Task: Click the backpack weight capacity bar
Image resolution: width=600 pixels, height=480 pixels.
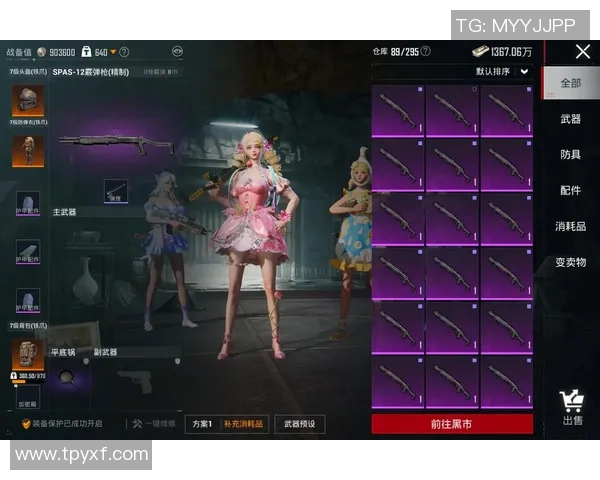Action: click(x=24, y=380)
